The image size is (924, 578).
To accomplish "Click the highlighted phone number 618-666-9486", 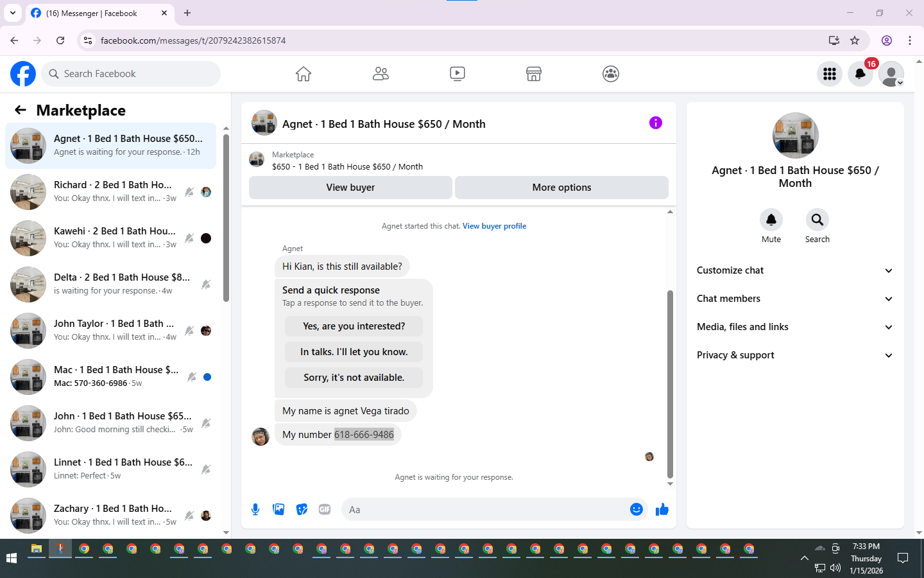I will pos(364,435).
